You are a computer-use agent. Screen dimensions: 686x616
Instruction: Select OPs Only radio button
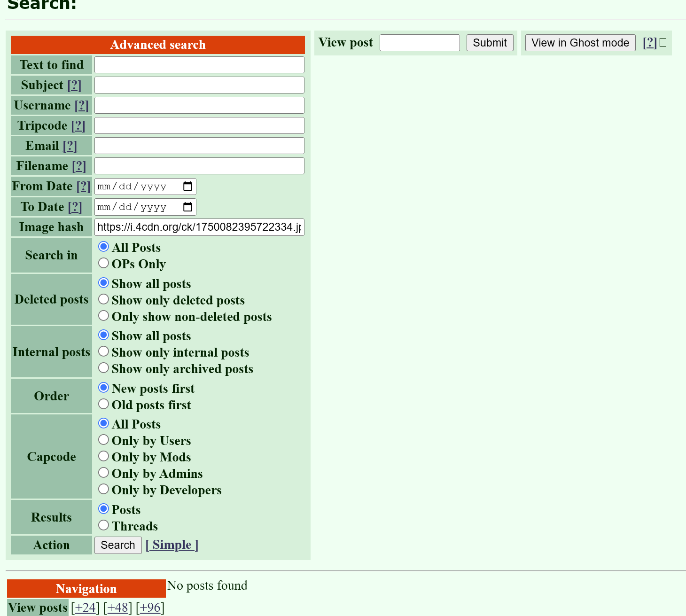(103, 263)
